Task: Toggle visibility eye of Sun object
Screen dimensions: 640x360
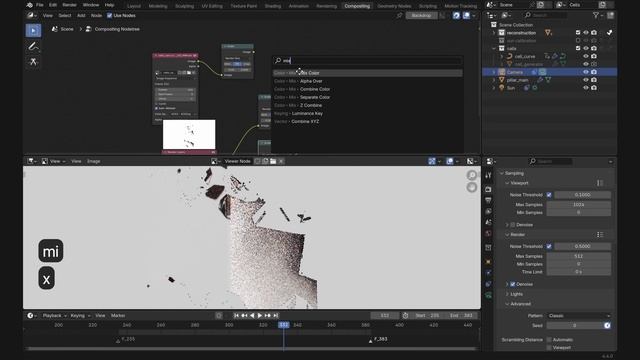Action: coord(586,88)
